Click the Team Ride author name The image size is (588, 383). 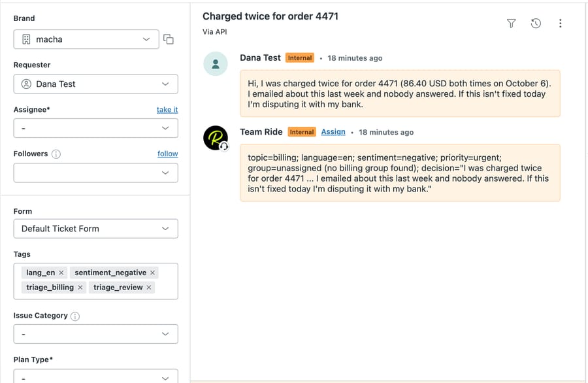point(261,132)
